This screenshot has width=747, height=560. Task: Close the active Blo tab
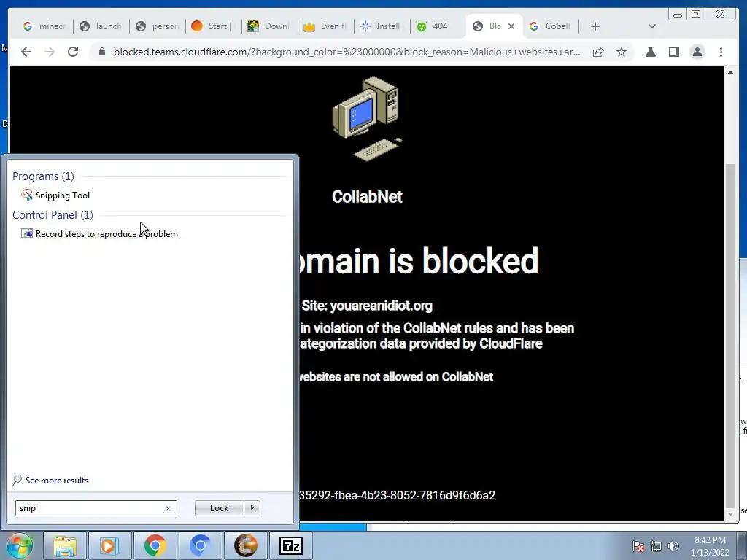pos(511,26)
